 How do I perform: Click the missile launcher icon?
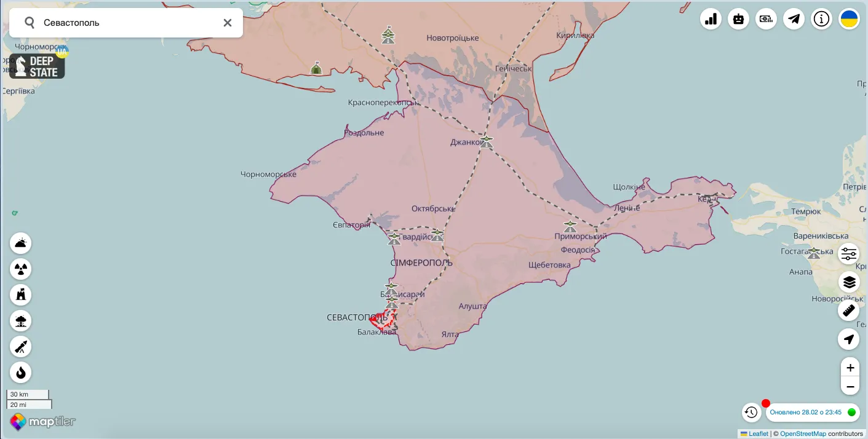click(21, 347)
